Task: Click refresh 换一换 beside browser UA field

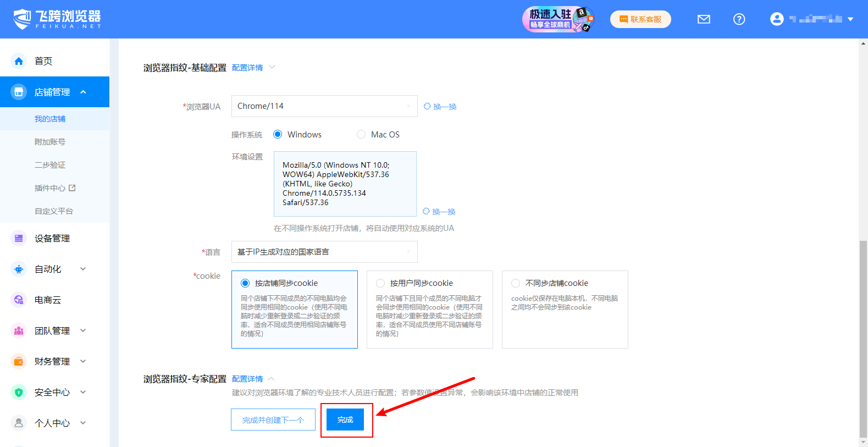Action: click(x=440, y=107)
